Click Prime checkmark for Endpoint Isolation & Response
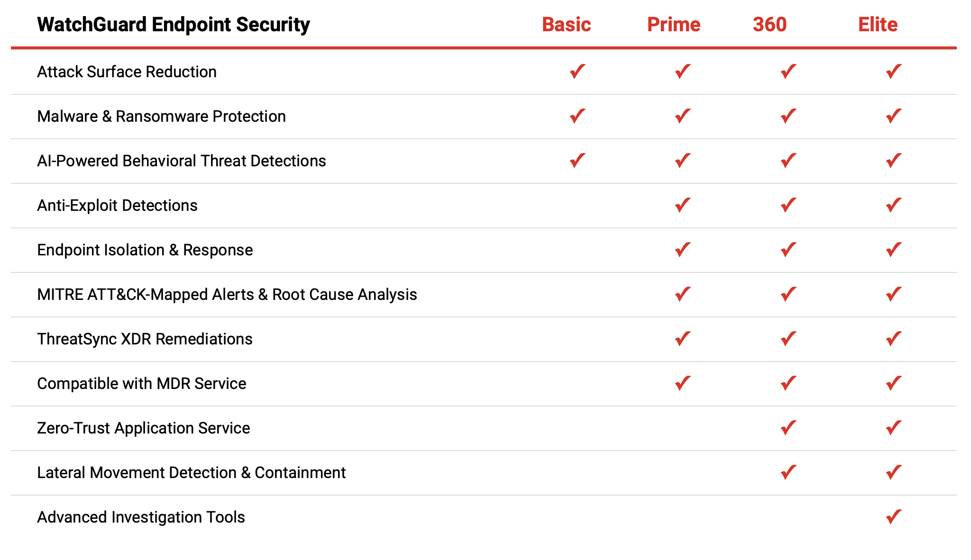The width and height of the screenshot is (971, 560). (683, 250)
